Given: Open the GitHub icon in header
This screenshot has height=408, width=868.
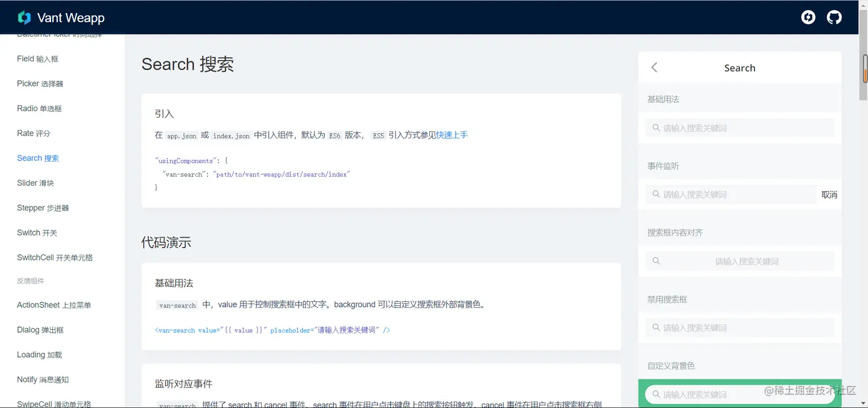Looking at the screenshot, I should [x=834, y=17].
